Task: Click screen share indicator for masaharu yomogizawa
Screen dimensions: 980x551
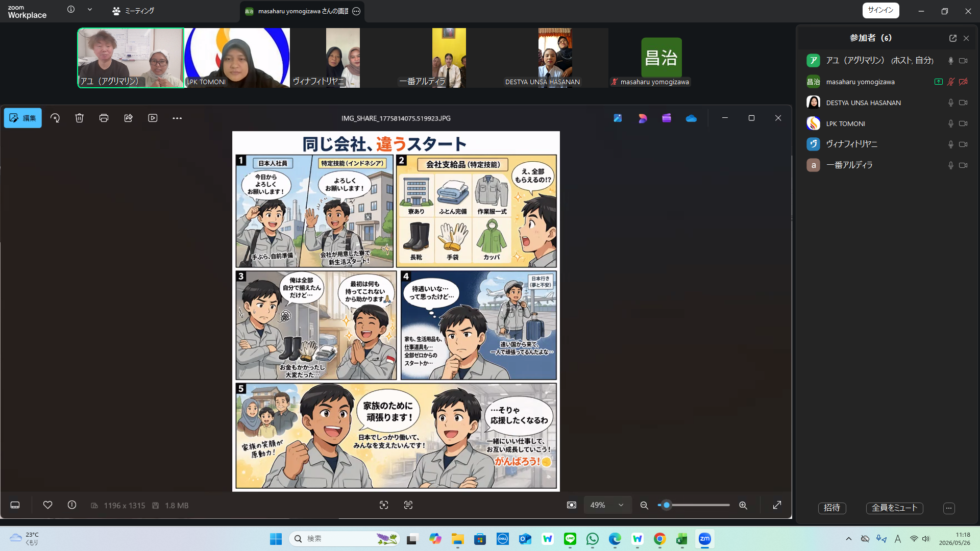Action: [938, 82]
